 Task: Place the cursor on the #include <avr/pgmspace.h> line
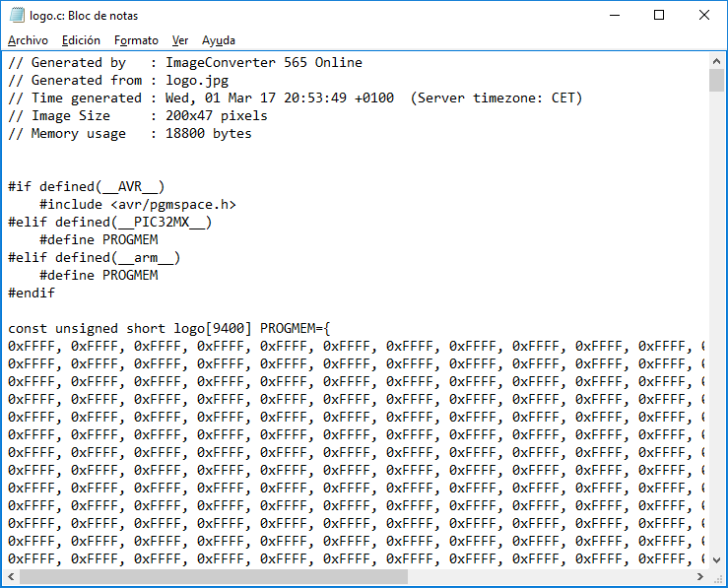138,205
